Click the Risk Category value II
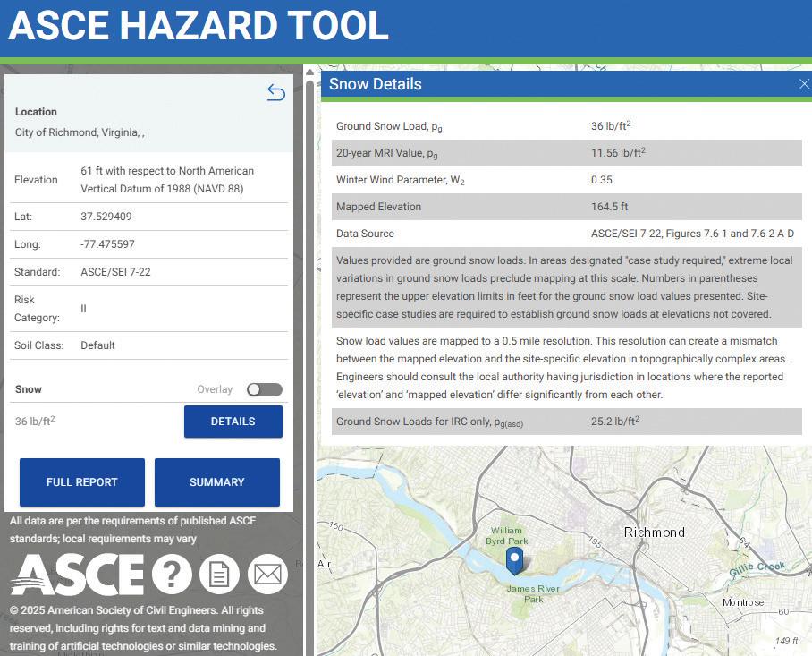 (x=83, y=309)
